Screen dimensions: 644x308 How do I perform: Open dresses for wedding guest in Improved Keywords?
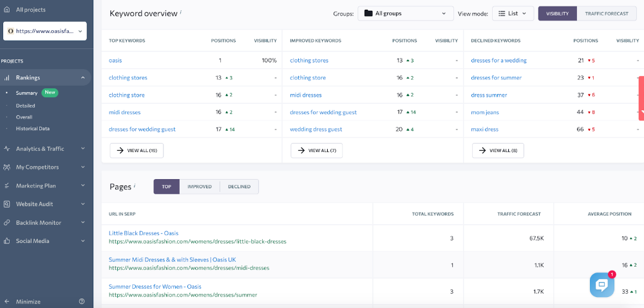point(323,112)
